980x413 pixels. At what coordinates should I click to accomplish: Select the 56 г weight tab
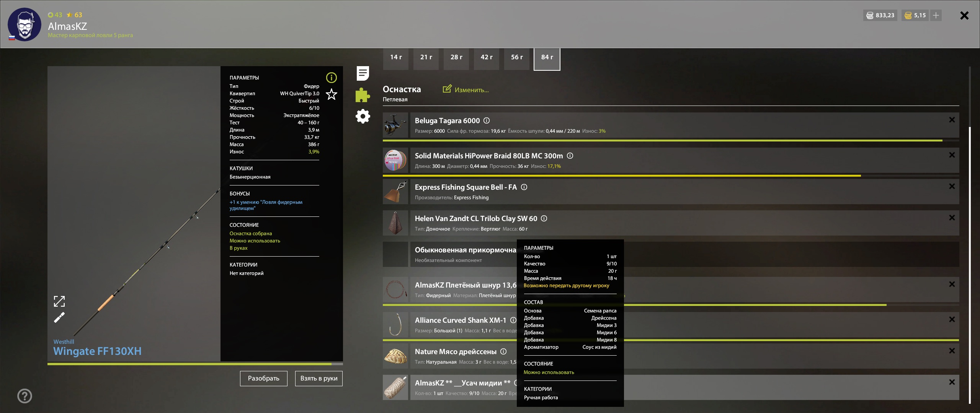pyautogui.click(x=517, y=59)
